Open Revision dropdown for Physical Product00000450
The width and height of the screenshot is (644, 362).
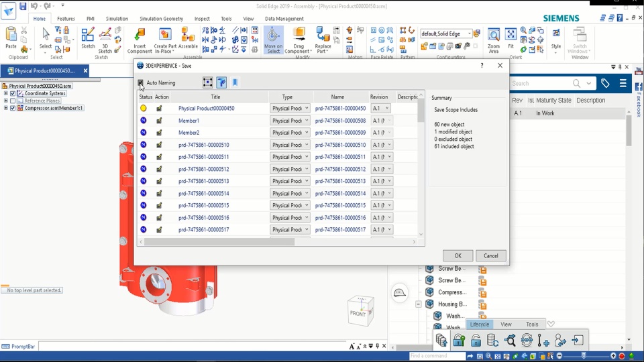click(381, 109)
